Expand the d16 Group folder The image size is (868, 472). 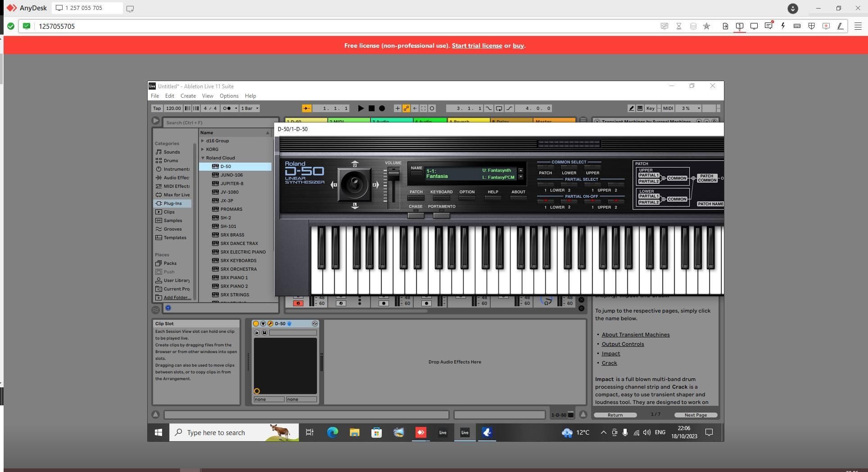coord(203,141)
